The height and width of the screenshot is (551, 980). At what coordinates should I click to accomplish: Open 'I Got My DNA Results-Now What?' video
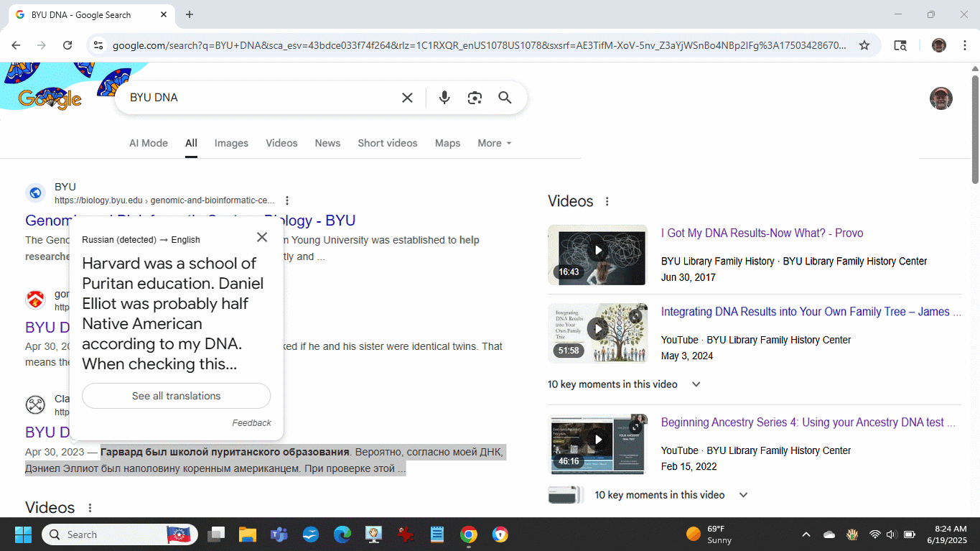[762, 233]
